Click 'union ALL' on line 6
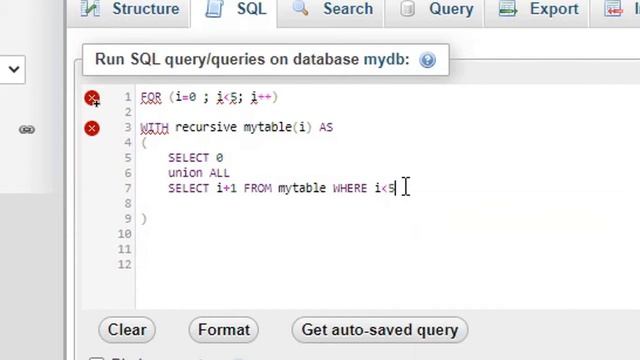Viewport: 640px width, 360px height. pos(199,173)
